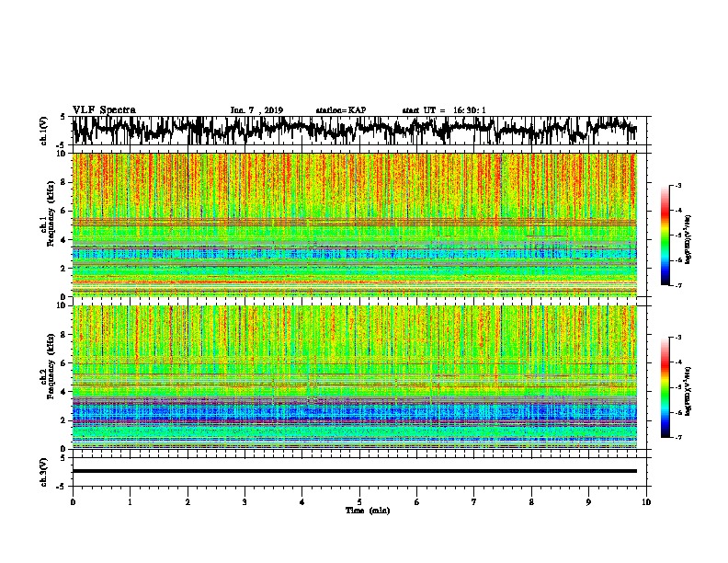728x563 pixels.
Task: Click the ch.1(V) axis label
Action: [43, 131]
